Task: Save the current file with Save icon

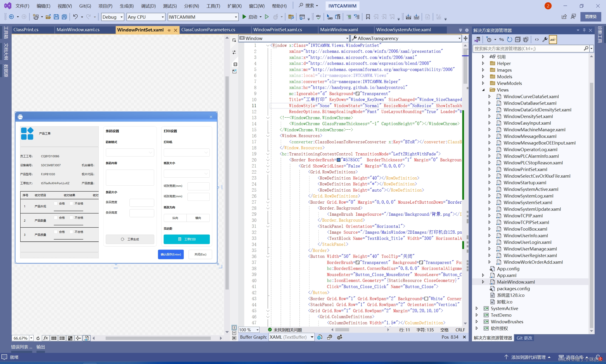Action: (x=56, y=17)
